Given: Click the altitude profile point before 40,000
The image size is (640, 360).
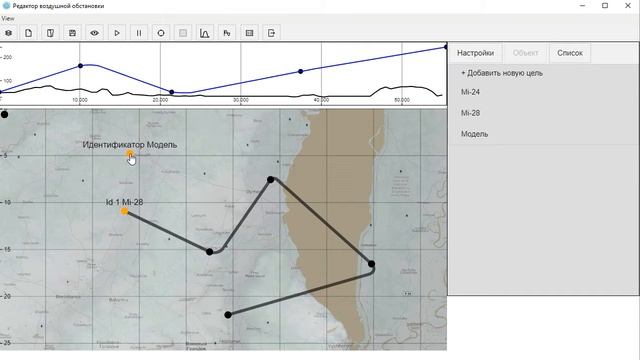Looking at the screenshot, I should coord(300,71).
